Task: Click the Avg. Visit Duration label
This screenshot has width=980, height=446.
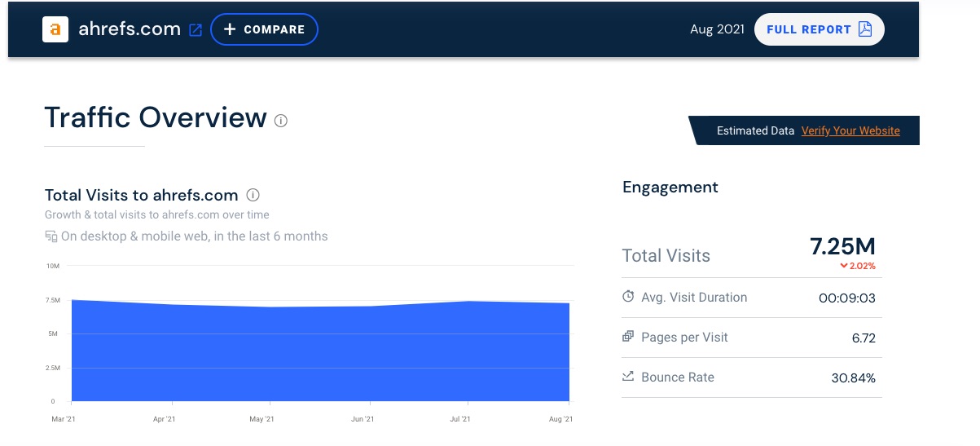Action: point(694,297)
